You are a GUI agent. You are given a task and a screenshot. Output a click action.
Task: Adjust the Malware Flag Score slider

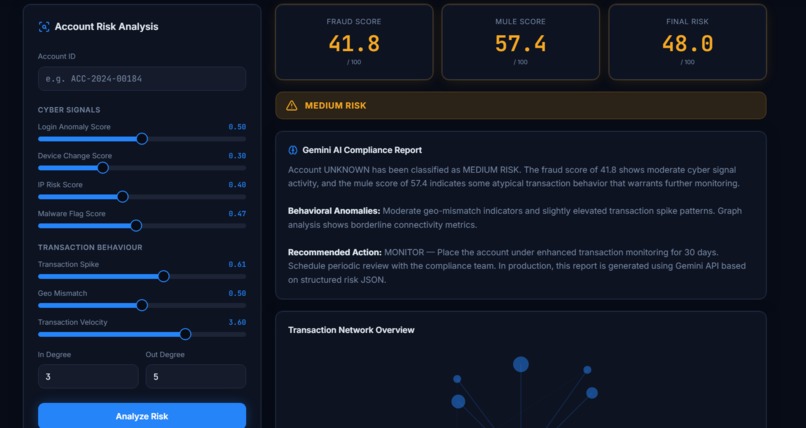point(142,226)
